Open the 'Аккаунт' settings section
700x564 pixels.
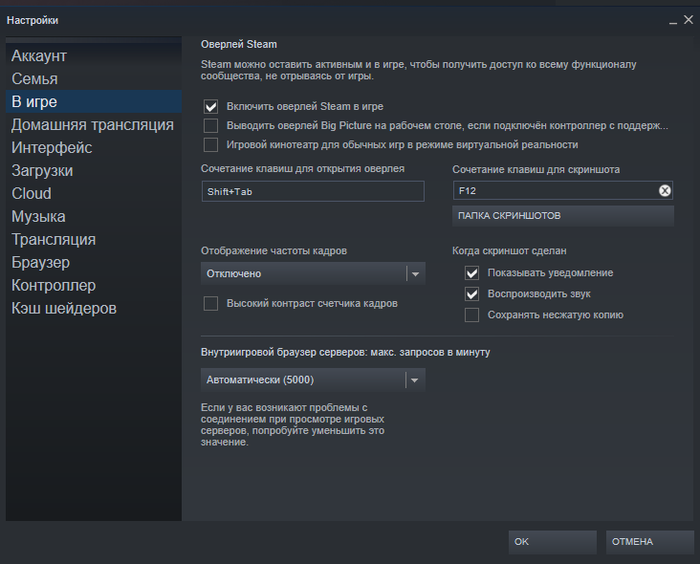coord(39,56)
